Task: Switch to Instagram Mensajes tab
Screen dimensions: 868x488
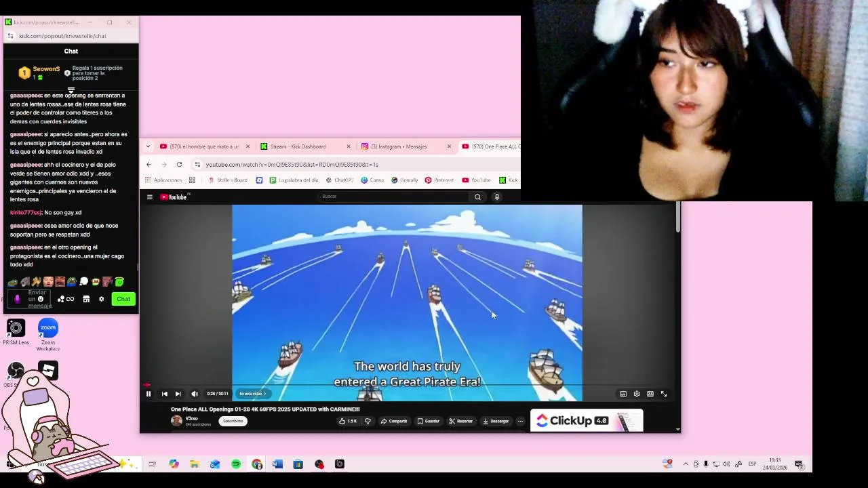Action: pyautogui.click(x=406, y=146)
